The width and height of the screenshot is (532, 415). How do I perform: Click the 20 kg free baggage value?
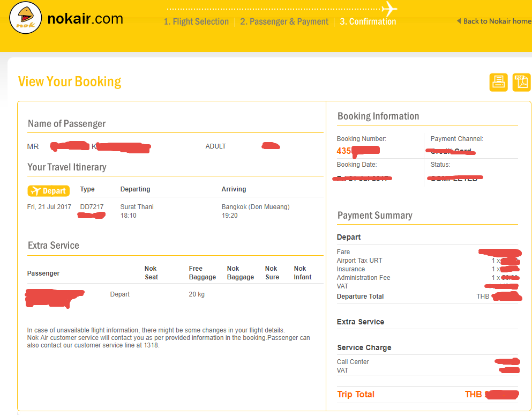[197, 294]
